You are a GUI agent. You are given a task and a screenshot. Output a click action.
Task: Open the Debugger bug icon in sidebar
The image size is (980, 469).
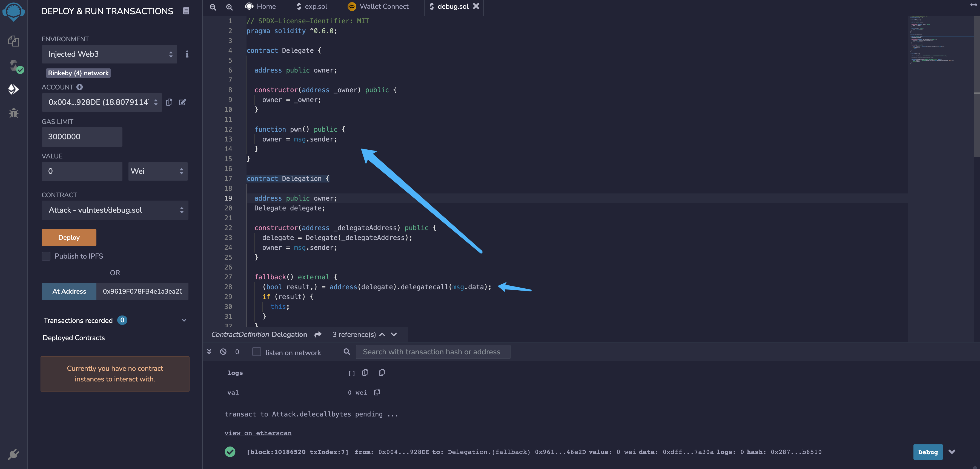(x=14, y=113)
